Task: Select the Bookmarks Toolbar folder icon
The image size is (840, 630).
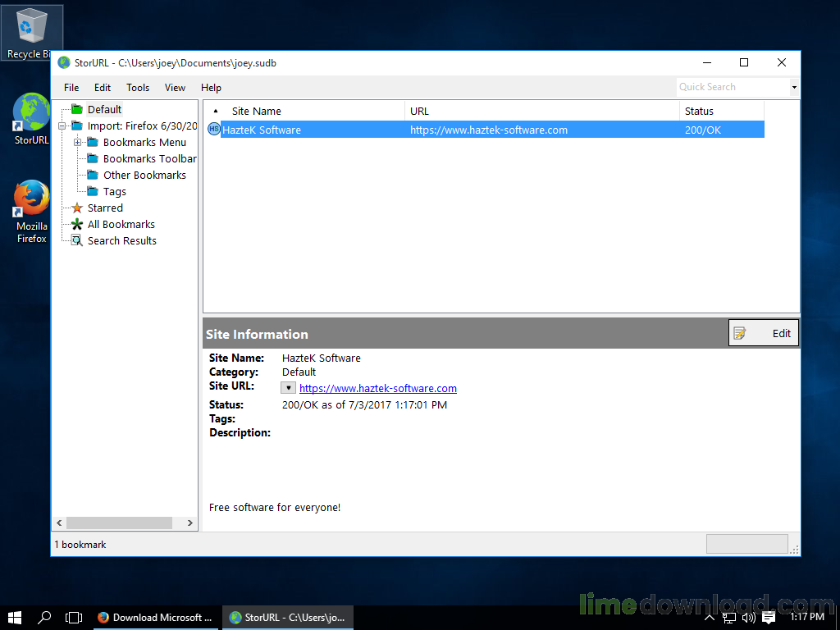Action: [93, 158]
